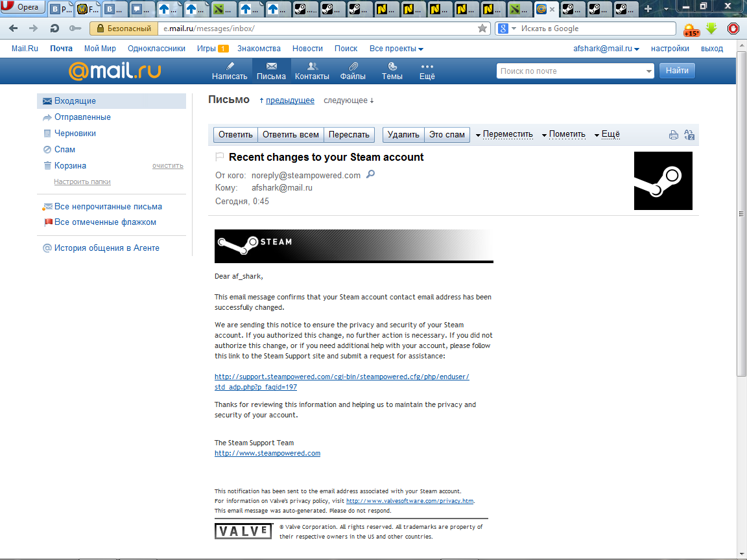Open Письма envelope section
This screenshot has height=560, width=747.
click(x=271, y=71)
